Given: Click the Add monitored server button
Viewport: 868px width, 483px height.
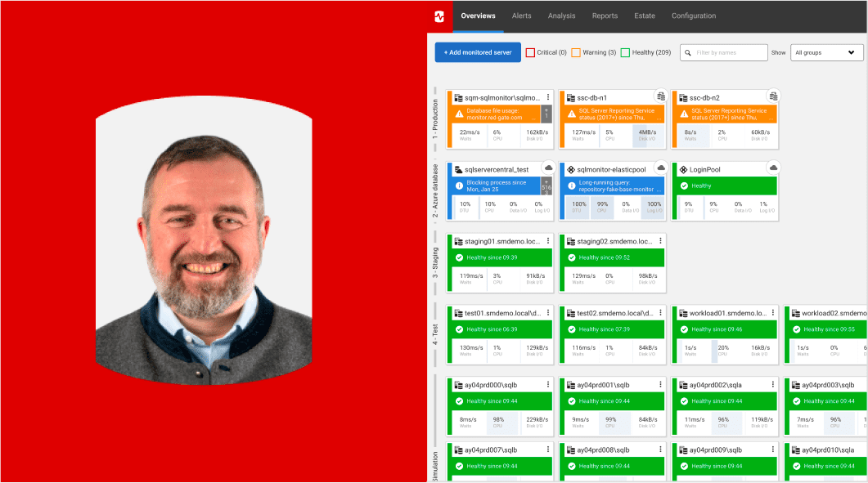Looking at the screenshot, I should [x=477, y=51].
